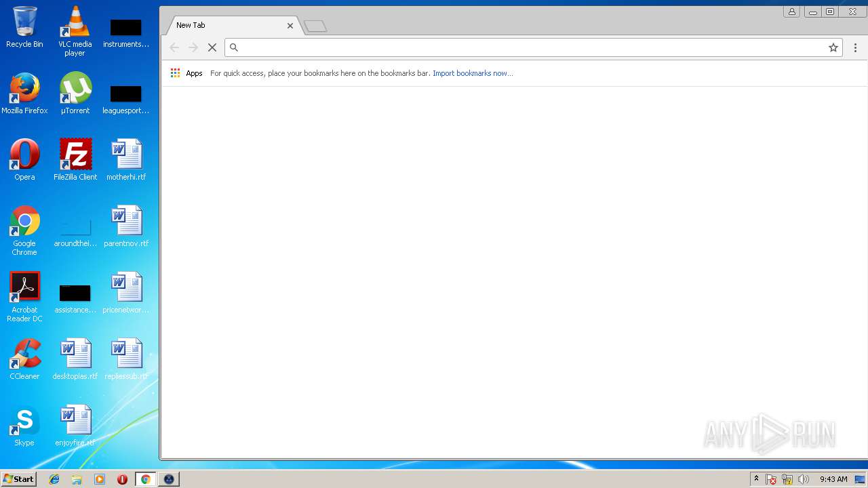Screen dimensions: 868x488
Task: Select the motherhi.rtf file
Action: tap(126, 160)
